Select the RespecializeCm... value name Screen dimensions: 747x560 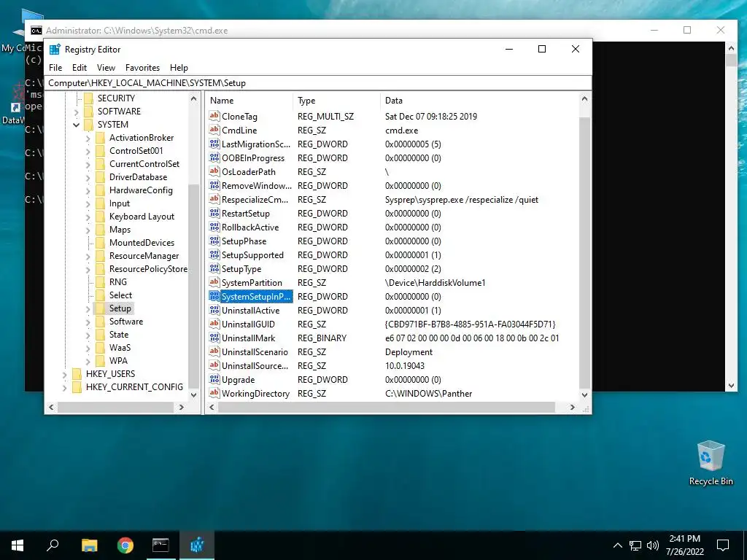point(255,200)
